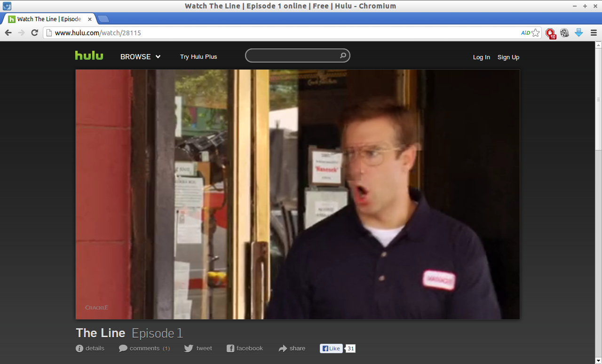The height and width of the screenshot is (364, 602).
Task: Click the Episode 1 title text
Action: click(157, 333)
